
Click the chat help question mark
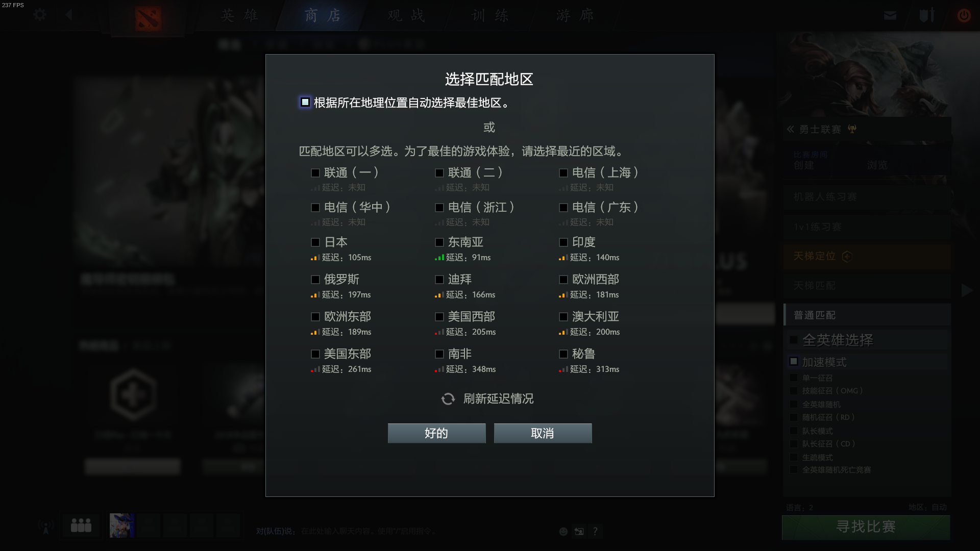tap(595, 532)
